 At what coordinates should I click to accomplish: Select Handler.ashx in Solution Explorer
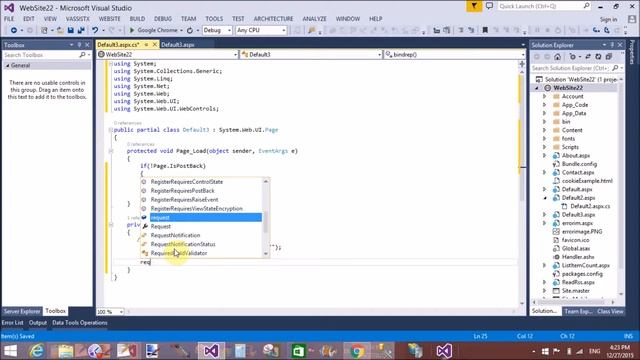pos(578,257)
